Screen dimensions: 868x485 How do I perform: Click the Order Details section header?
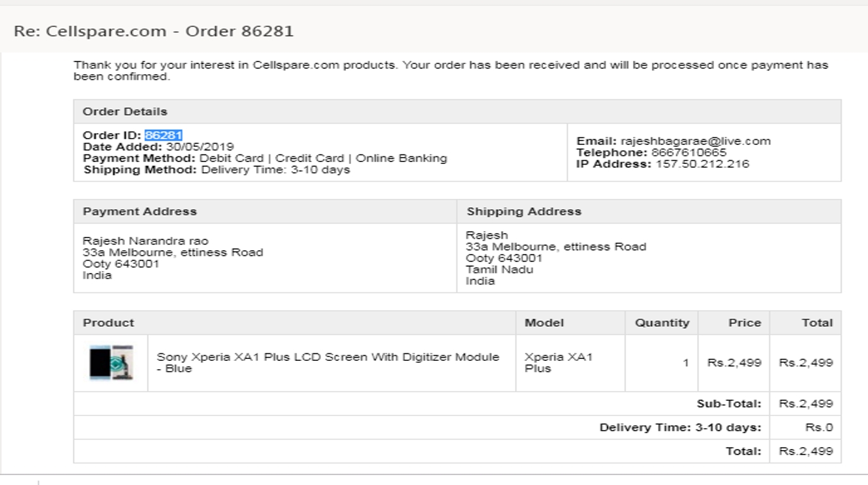[125, 111]
